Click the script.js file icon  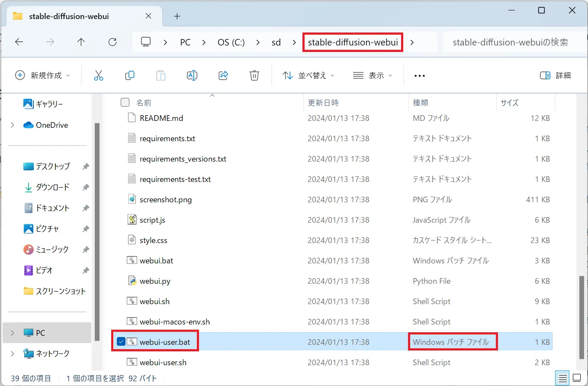(132, 220)
